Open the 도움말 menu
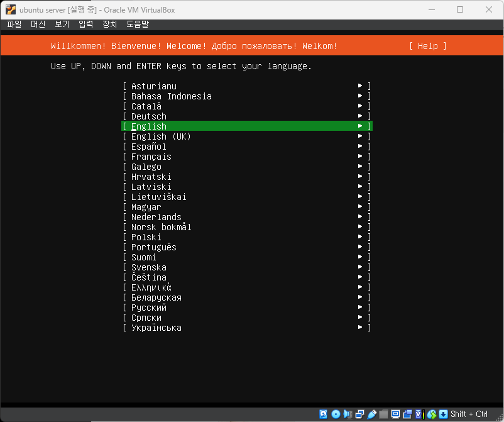The width and height of the screenshot is (504, 422). point(138,24)
